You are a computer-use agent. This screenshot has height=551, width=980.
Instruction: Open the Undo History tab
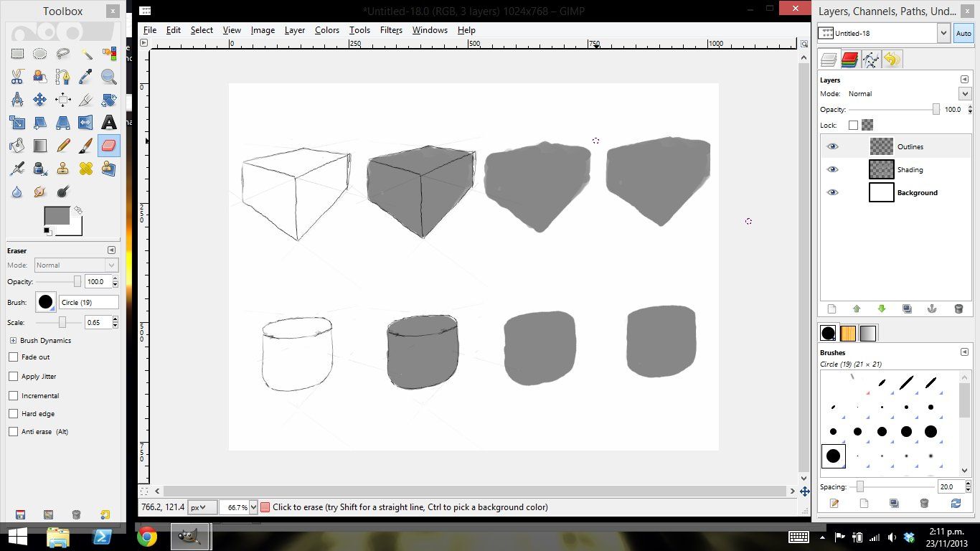(892, 60)
